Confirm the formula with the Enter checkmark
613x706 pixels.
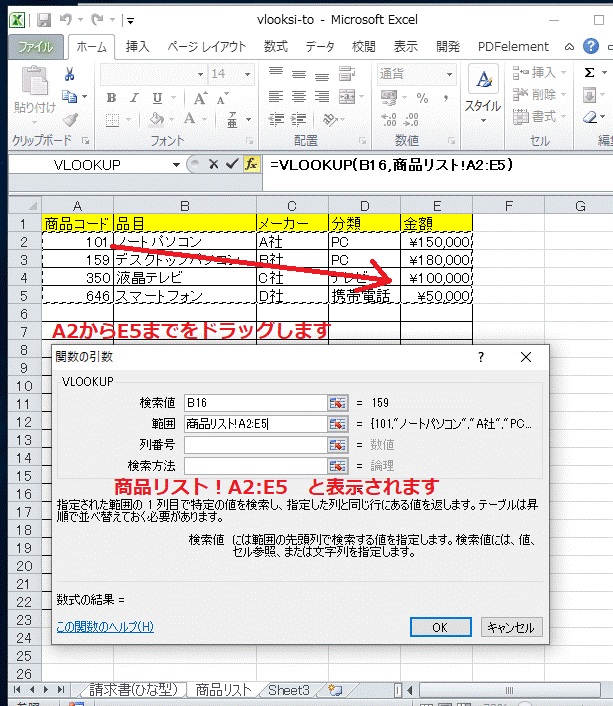pyautogui.click(x=232, y=164)
